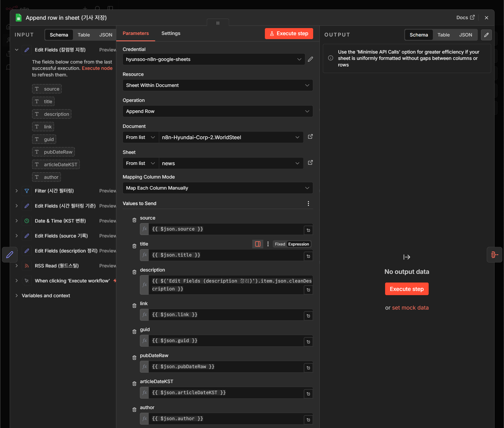The height and width of the screenshot is (428, 504).
Task: Click the set mock data link
Action: [410, 308]
